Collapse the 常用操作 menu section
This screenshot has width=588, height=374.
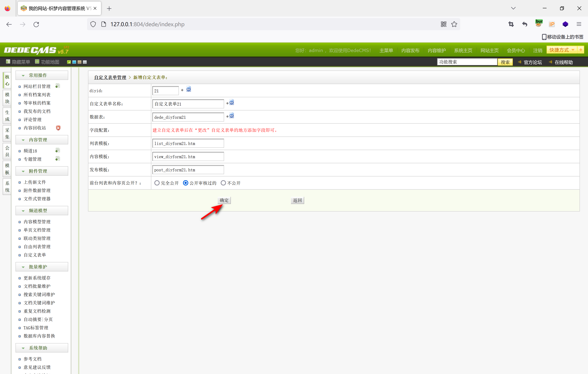[38, 75]
